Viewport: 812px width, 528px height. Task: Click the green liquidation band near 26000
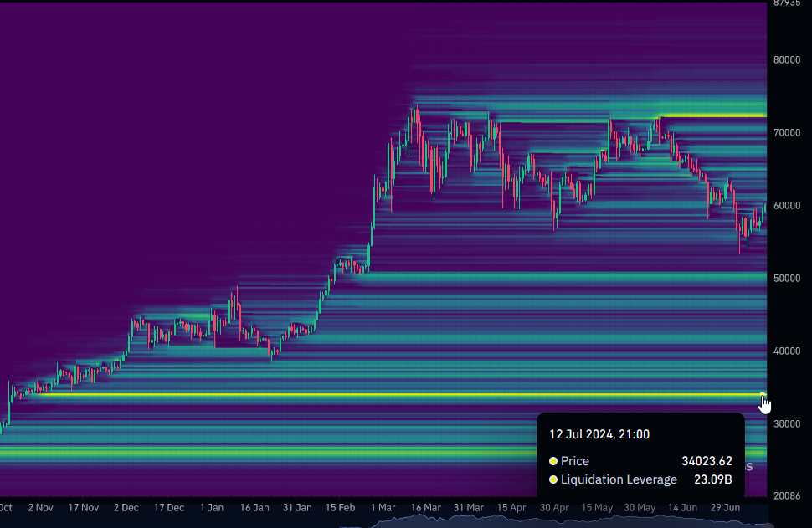click(270, 453)
